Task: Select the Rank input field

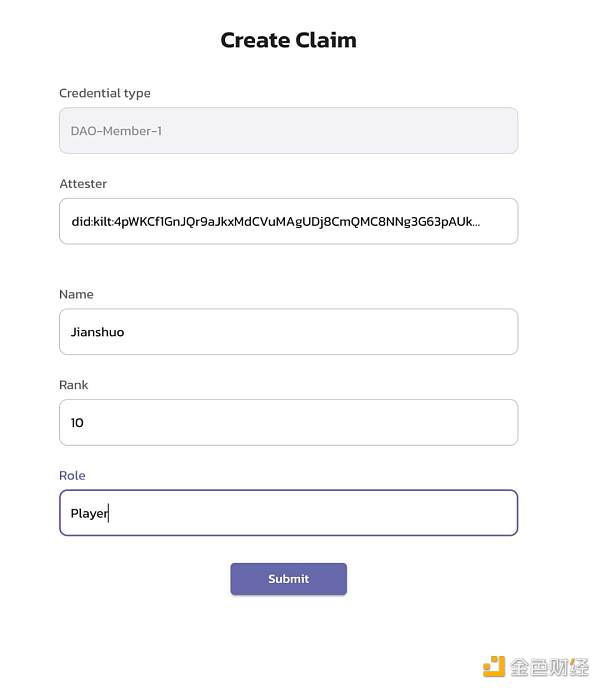Action: point(288,422)
